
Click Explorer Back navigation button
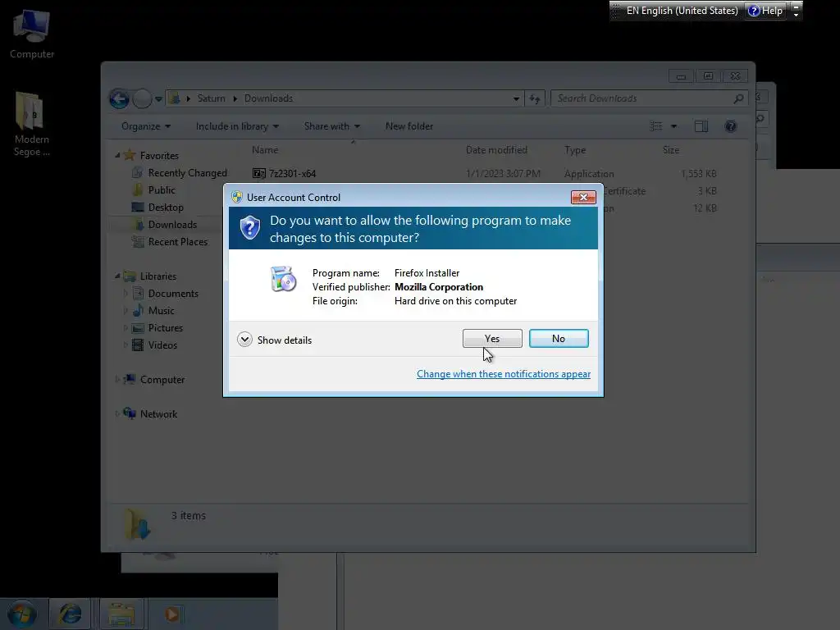click(119, 98)
